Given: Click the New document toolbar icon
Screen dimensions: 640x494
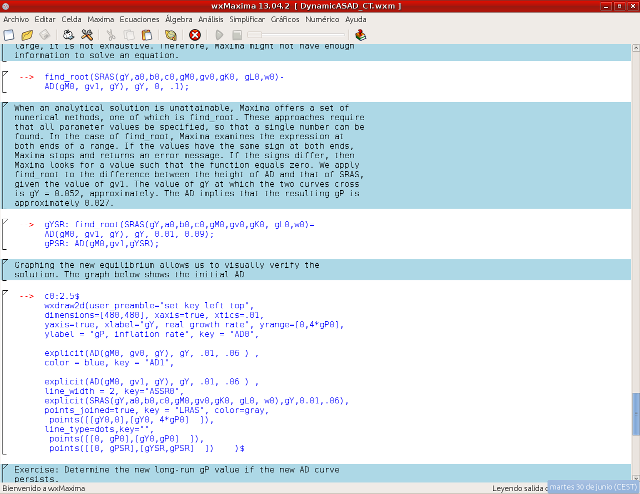Looking at the screenshot, I should (8, 35).
